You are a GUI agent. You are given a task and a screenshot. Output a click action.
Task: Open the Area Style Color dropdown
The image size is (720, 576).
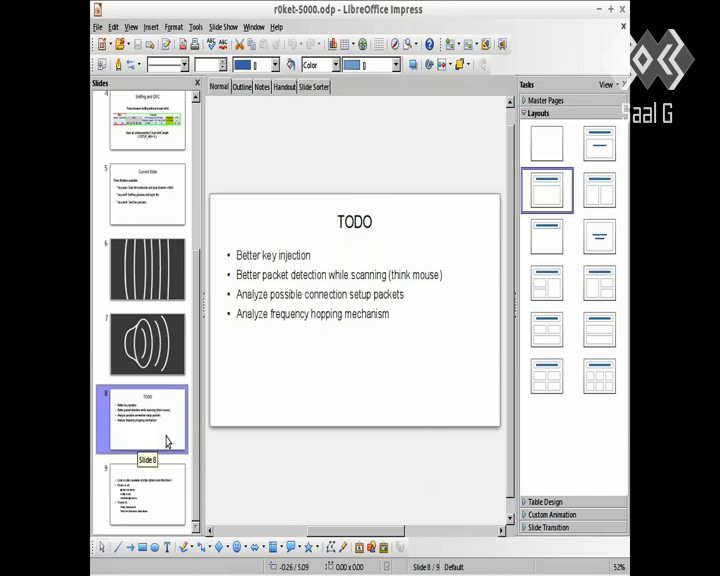point(336,65)
